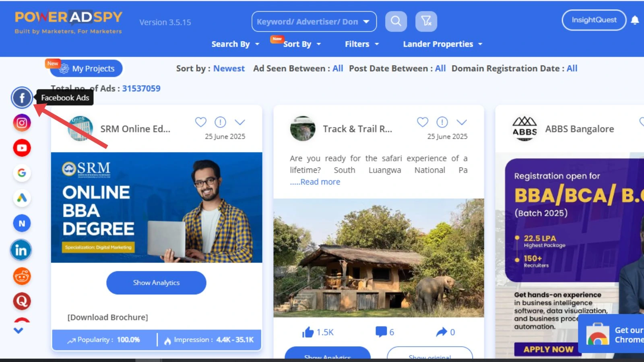Click the magnifier search button
This screenshot has height=362, width=644.
click(396, 21)
